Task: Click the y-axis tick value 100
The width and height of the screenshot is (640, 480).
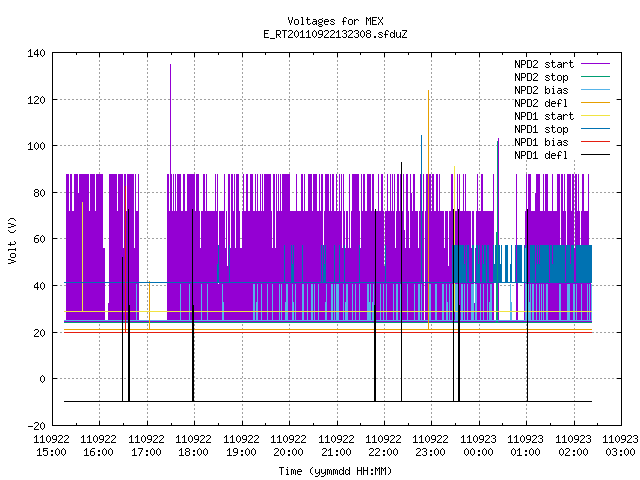Action: tap(36, 146)
